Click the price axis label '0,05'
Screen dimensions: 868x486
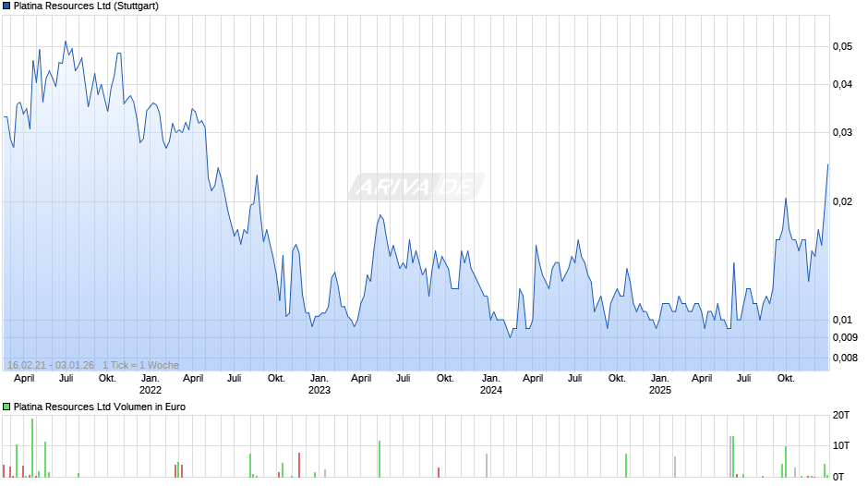tap(842, 46)
